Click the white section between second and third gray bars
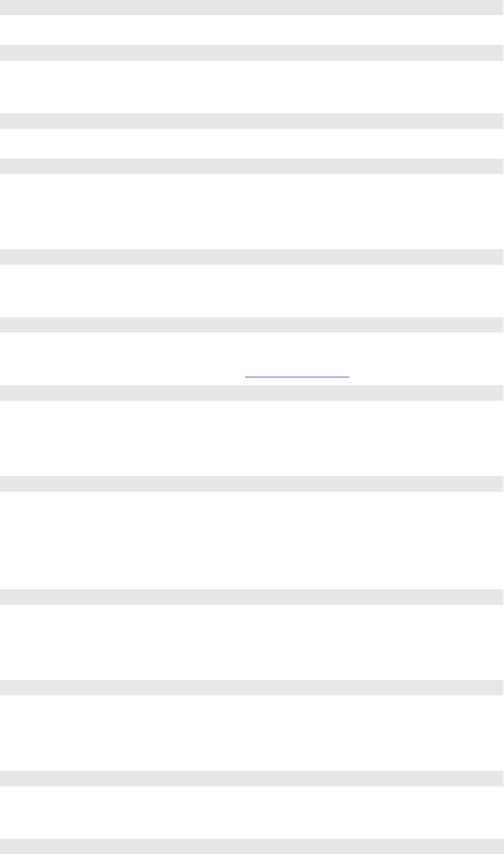Image resolution: width=504 pixels, height=854 pixels. coord(252,87)
